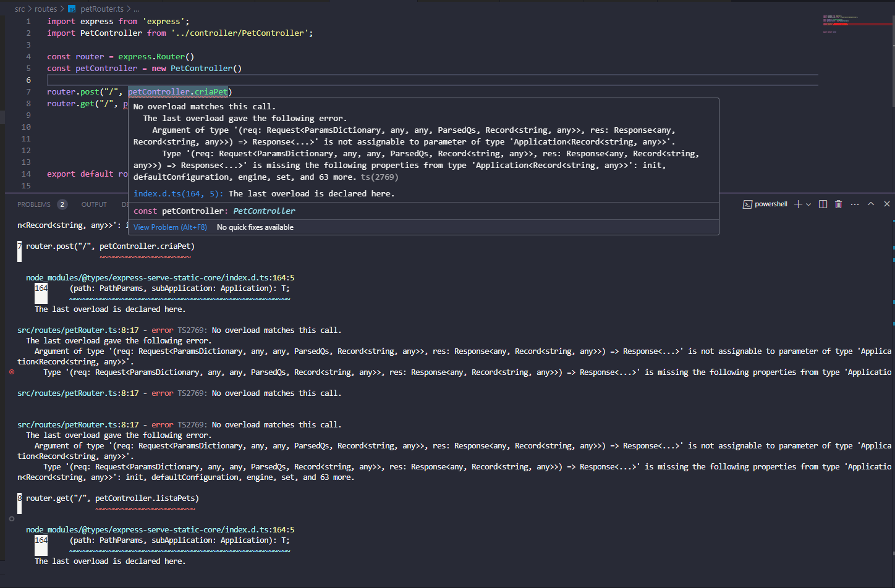Viewport: 895px width, 588px height.
Task: Open terminal views and more actions menu
Action: point(855,204)
